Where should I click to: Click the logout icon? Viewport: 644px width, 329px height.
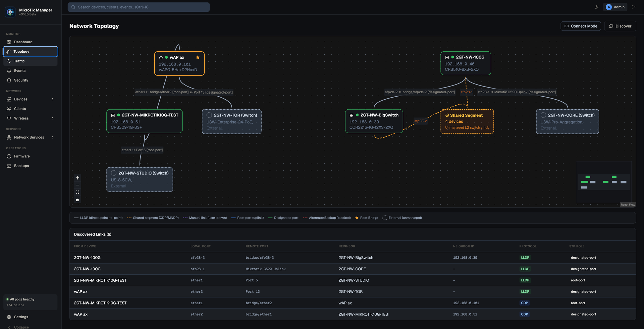point(634,7)
